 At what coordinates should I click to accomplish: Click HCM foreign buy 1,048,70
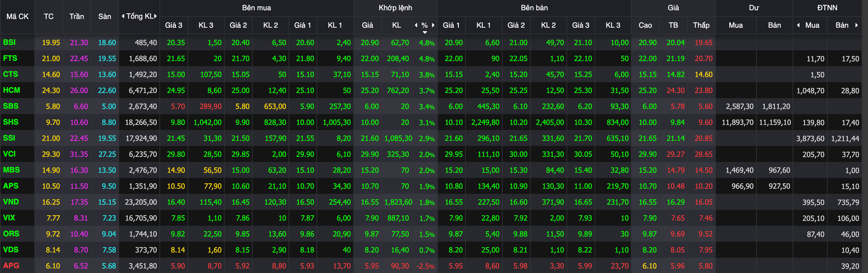pyautogui.click(x=810, y=91)
